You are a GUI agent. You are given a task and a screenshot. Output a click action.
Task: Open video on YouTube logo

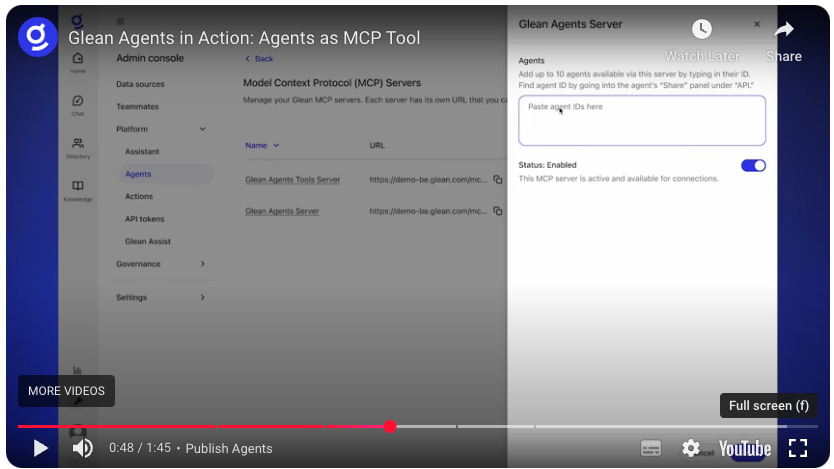coord(745,449)
